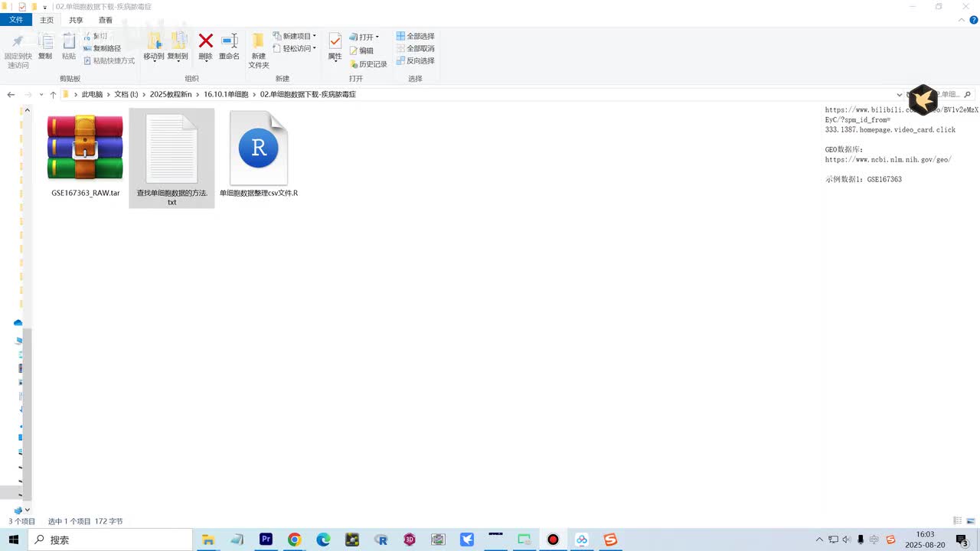
Task: Show hidden system tray icons
Action: coord(819,540)
